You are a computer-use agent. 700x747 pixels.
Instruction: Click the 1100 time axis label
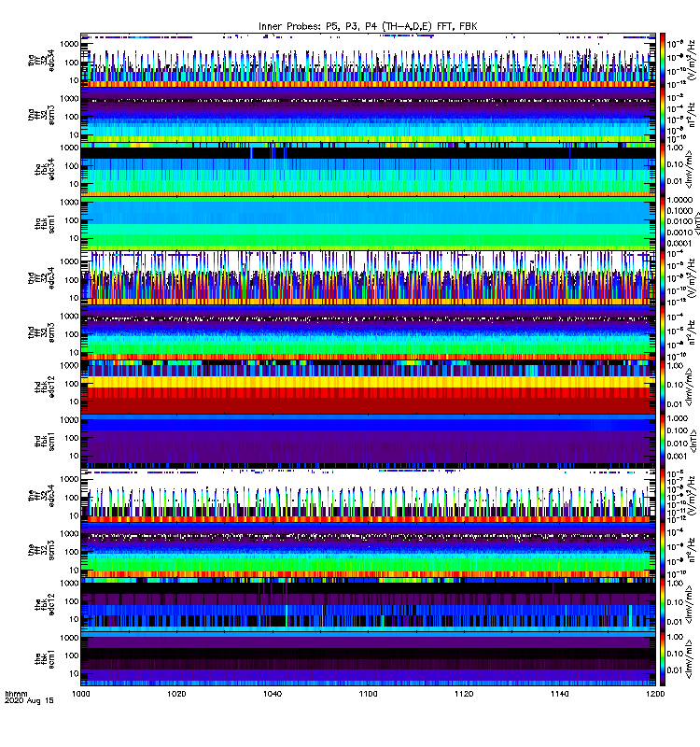point(368,694)
